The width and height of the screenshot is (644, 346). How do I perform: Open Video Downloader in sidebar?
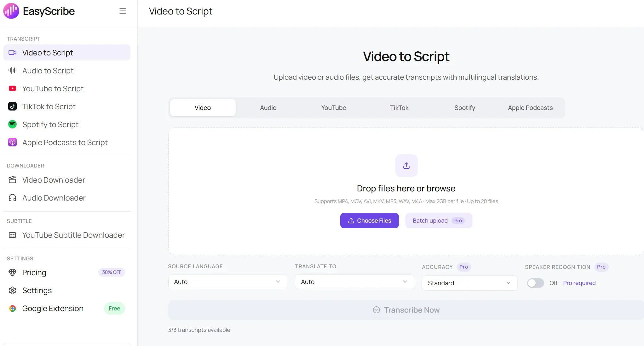pyautogui.click(x=67, y=180)
